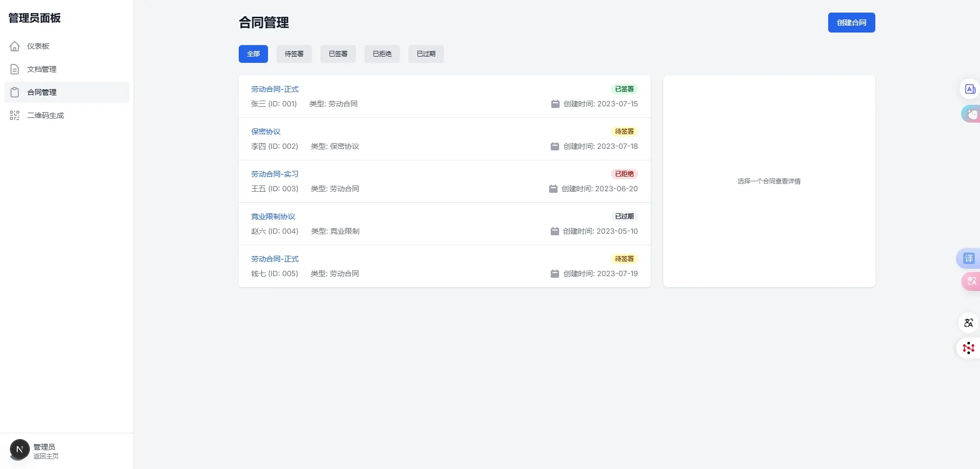Click the dashboard home icon in sidebar
980x469 pixels.
coord(15,46)
